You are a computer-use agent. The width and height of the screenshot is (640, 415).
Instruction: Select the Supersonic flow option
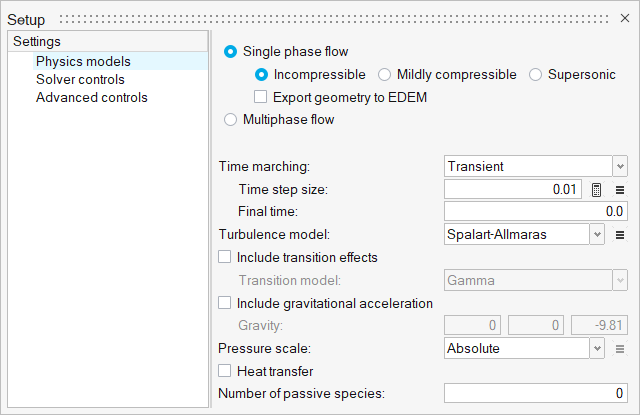click(535, 75)
